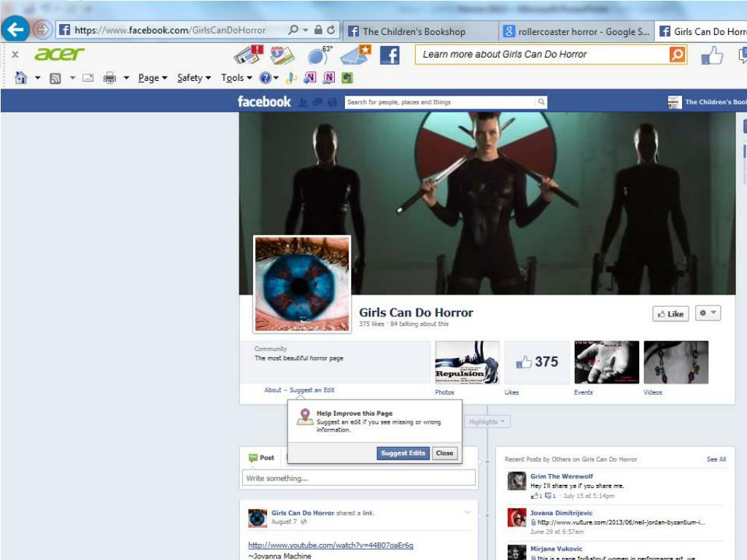
Task: Select the Girls Can Do Horror tab
Action: [x=701, y=31]
